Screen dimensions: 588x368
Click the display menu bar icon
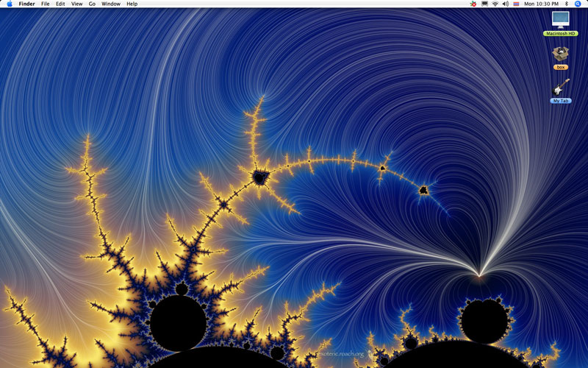484,4
